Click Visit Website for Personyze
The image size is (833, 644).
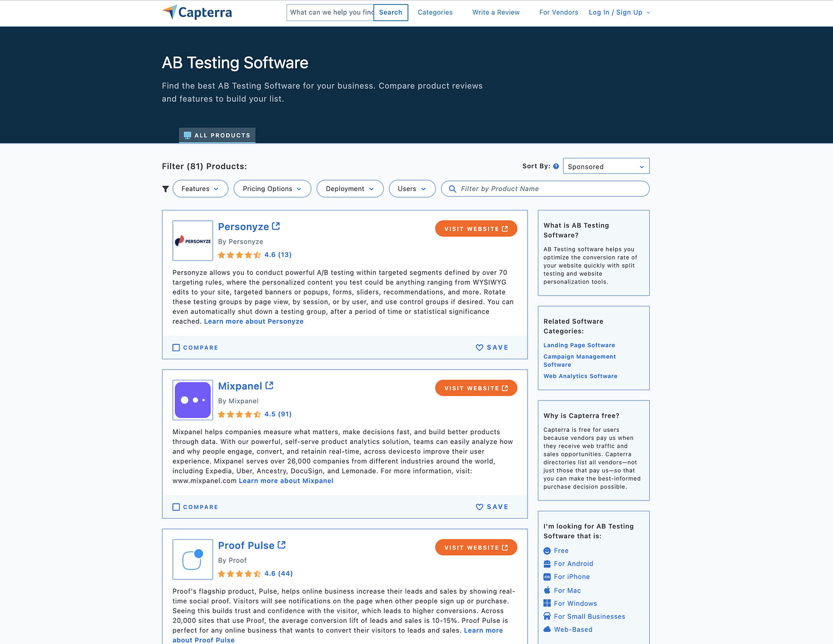476,229
